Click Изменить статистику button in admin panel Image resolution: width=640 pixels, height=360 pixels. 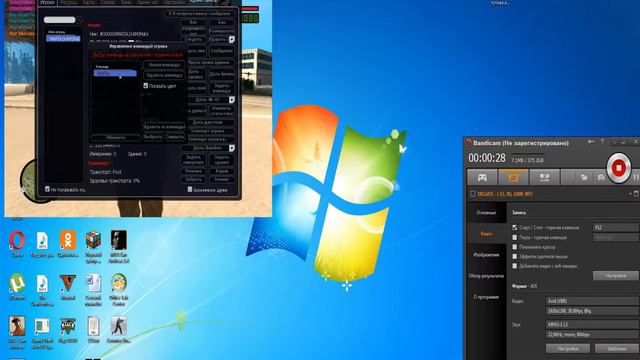pyautogui.click(x=222, y=110)
